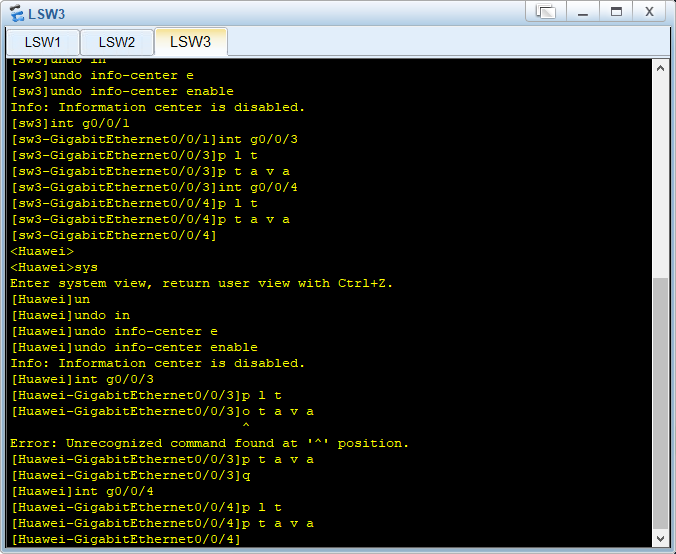Click the detach/restore window icon
Screen dimensions: 676x554
coord(546,12)
